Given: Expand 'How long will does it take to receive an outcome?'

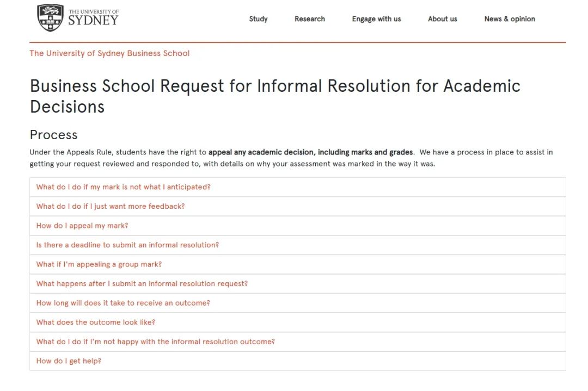Looking at the screenshot, I should point(298,303).
